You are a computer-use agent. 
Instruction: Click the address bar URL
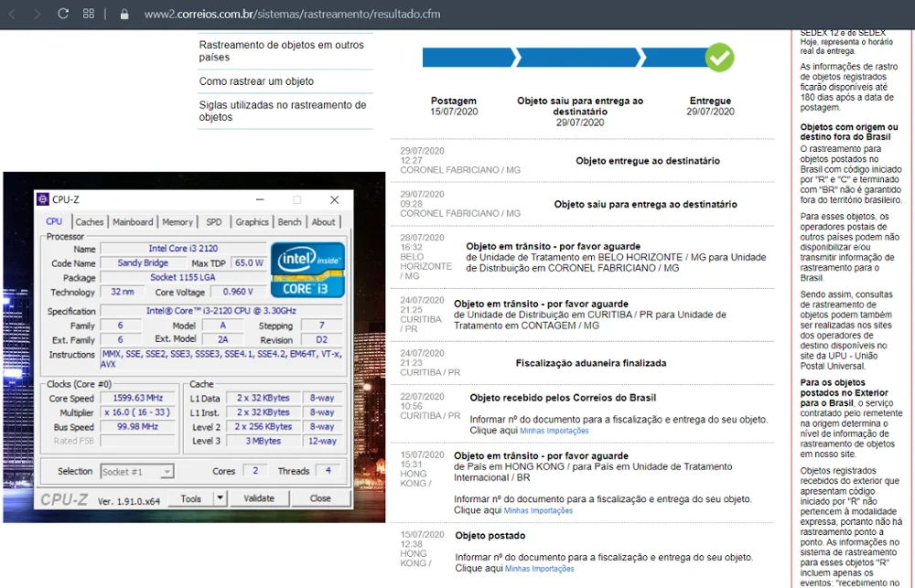coord(293,14)
